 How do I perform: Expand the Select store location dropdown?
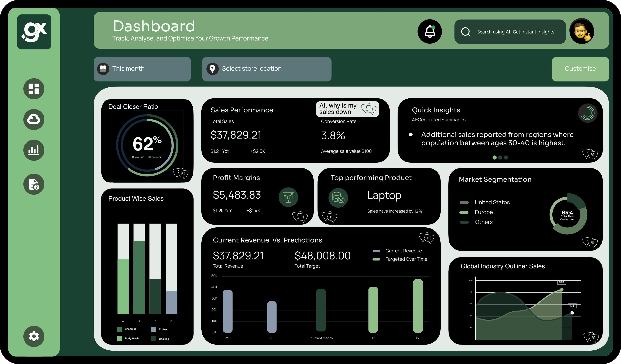(x=267, y=69)
